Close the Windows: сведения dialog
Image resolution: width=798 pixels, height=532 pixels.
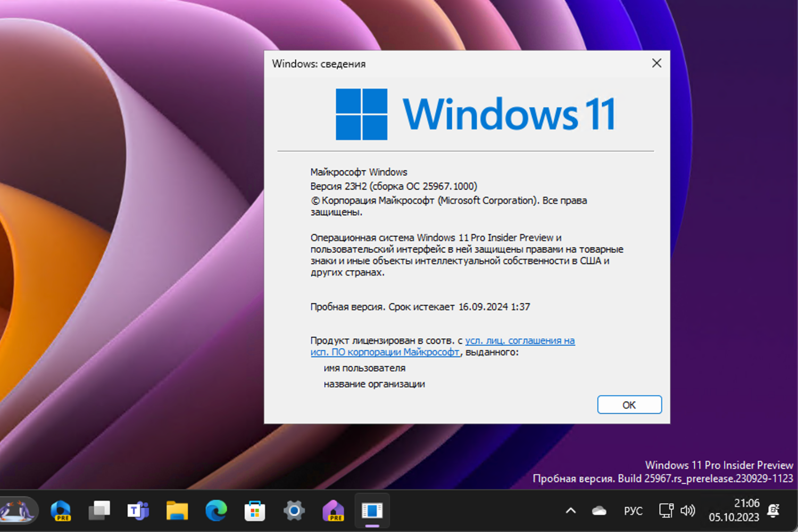pos(656,63)
